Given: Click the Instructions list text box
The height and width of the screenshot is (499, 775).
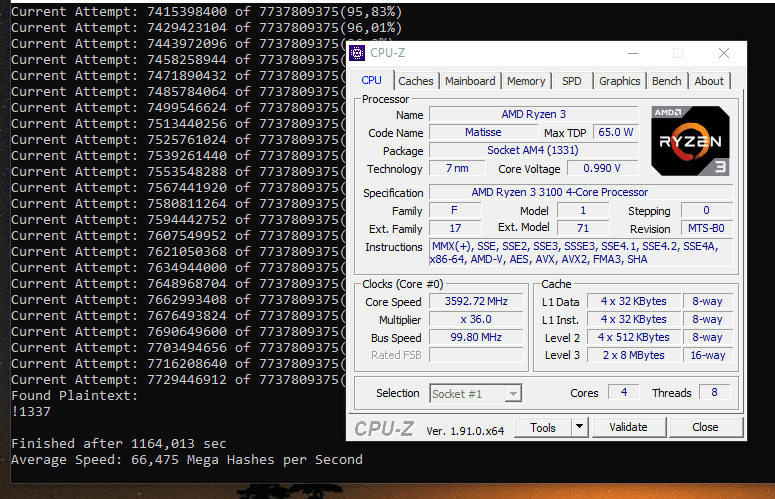Looking at the screenshot, I should tap(581, 252).
